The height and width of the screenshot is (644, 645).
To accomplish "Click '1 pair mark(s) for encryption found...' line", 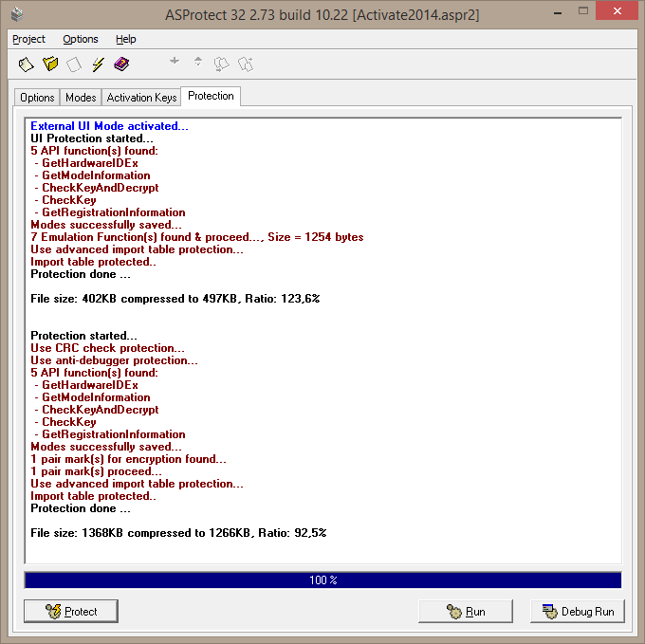I will [128, 459].
